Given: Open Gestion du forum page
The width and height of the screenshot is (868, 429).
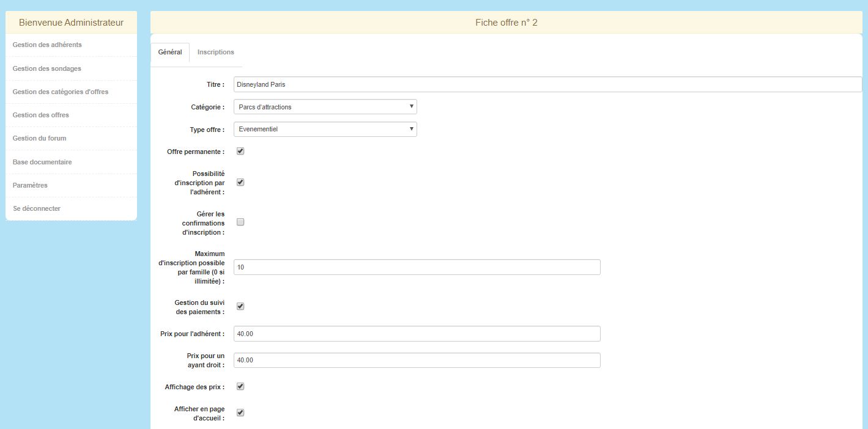Looking at the screenshot, I should click(x=39, y=138).
